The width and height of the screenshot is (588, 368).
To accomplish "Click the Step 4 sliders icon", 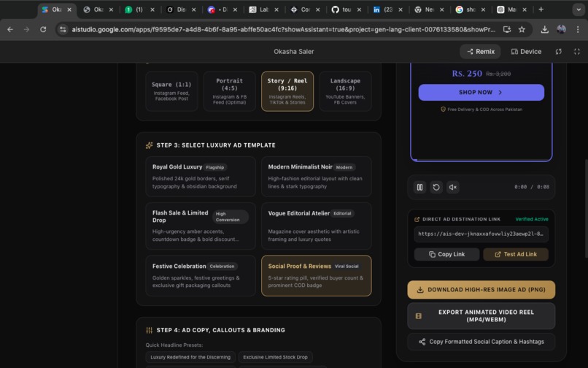I will click(149, 330).
